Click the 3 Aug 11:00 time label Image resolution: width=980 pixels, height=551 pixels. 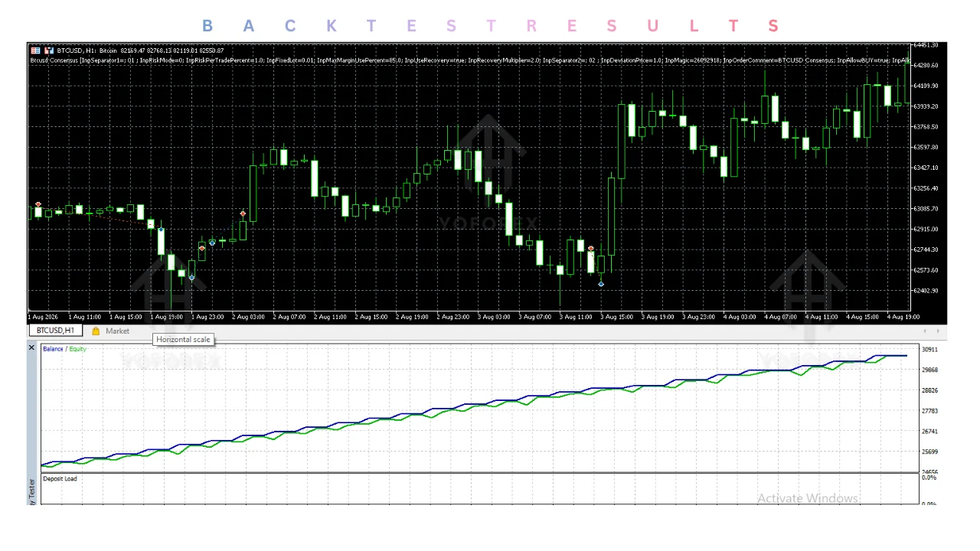576,316
